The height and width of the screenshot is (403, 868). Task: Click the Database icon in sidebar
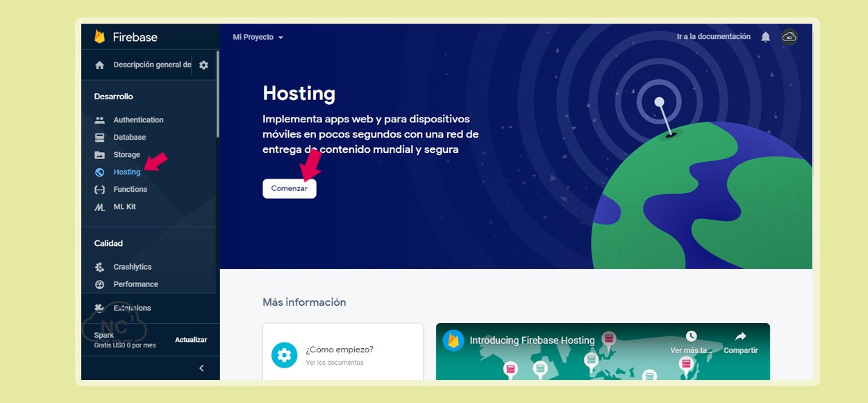pyautogui.click(x=99, y=137)
